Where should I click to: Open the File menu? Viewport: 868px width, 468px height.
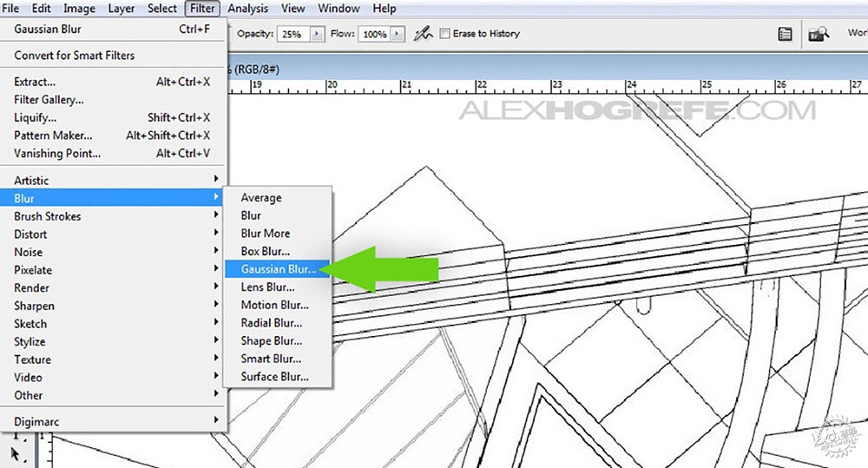[x=10, y=9]
